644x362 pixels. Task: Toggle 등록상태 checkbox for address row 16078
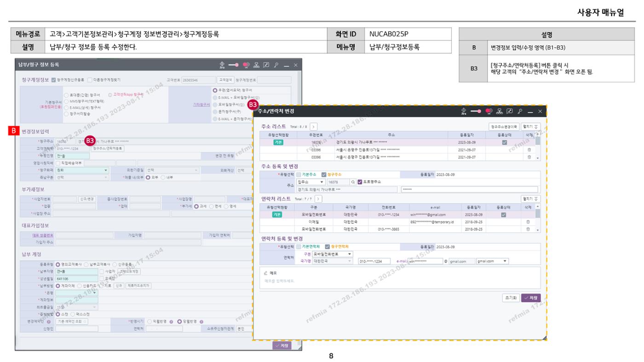click(x=505, y=142)
